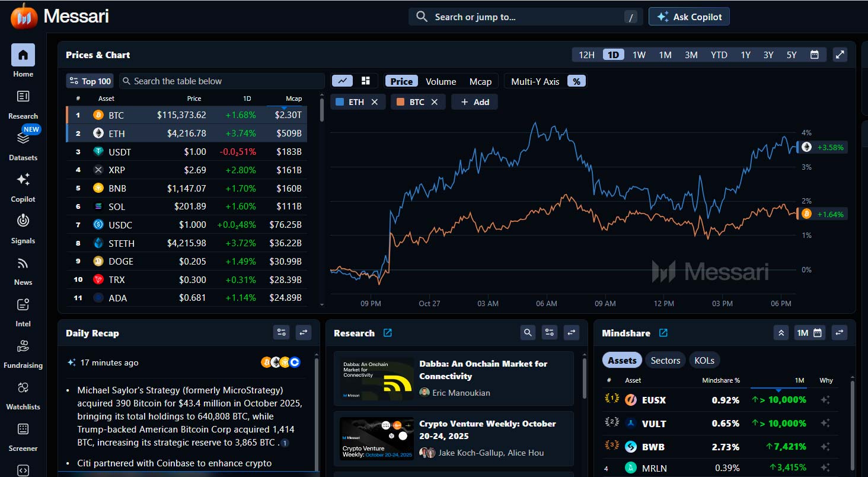Switch to the KOLs tab in Mindshare
868x477 pixels.
(704, 360)
